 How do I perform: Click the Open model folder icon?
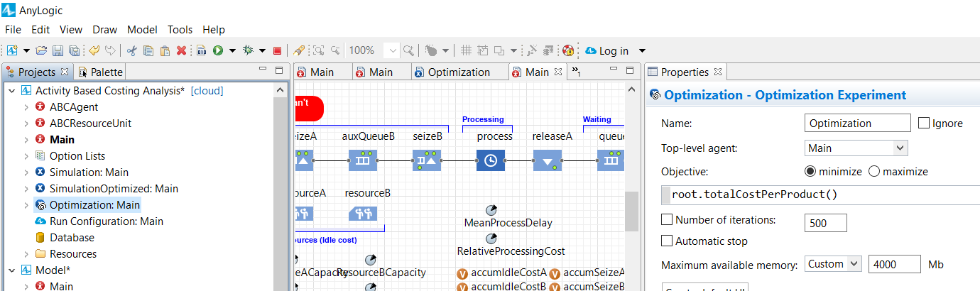pyautogui.click(x=41, y=50)
